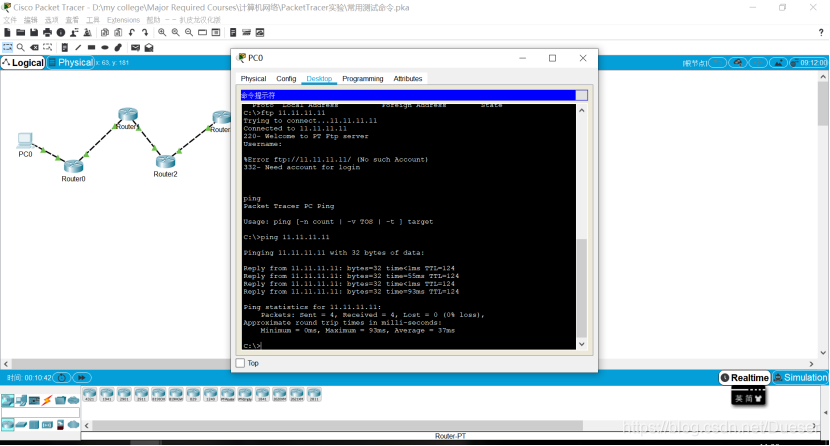830x446 pixels.
Task: Click the help question mark icon
Action: pos(821,33)
